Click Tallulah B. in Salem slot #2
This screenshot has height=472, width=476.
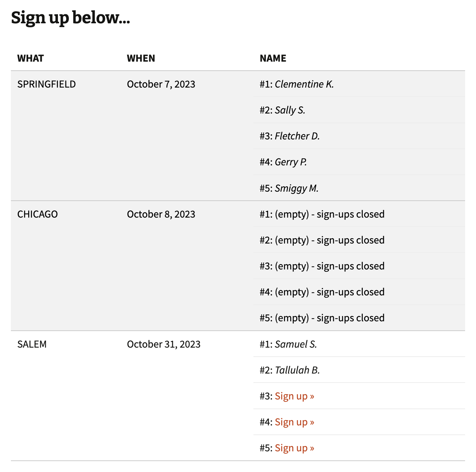click(297, 370)
